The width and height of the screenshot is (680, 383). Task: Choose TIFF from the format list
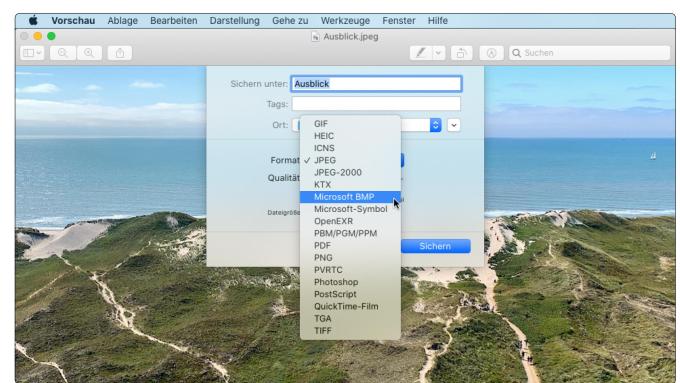(350, 331)
